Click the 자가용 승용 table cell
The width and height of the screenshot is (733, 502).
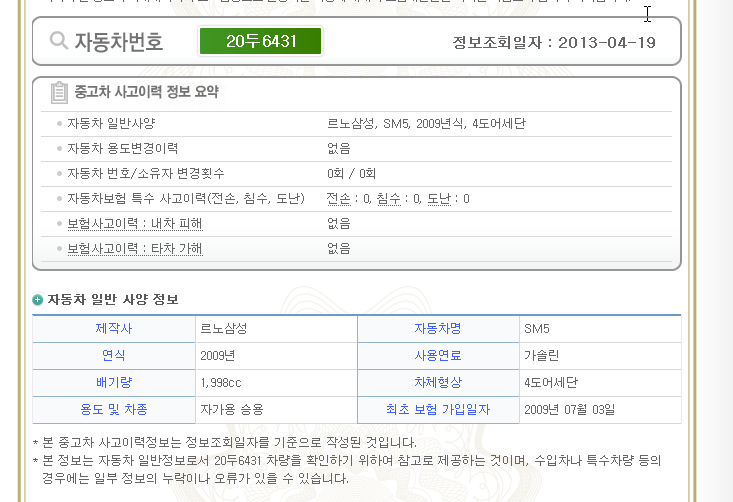(276, 410)
